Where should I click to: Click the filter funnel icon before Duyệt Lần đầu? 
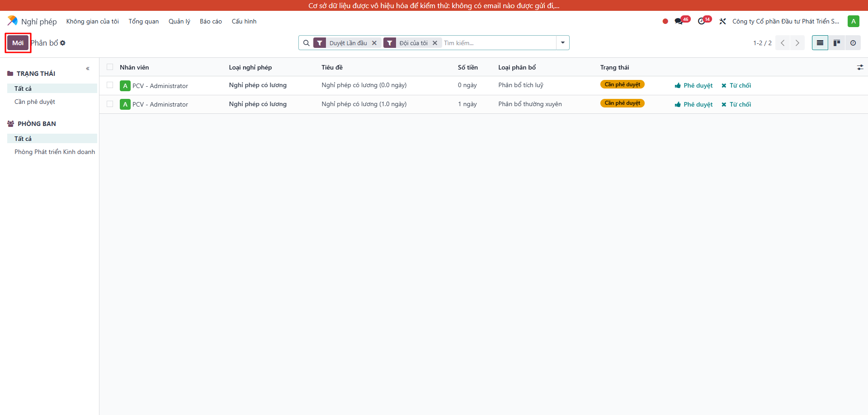(x=320, y=43)
